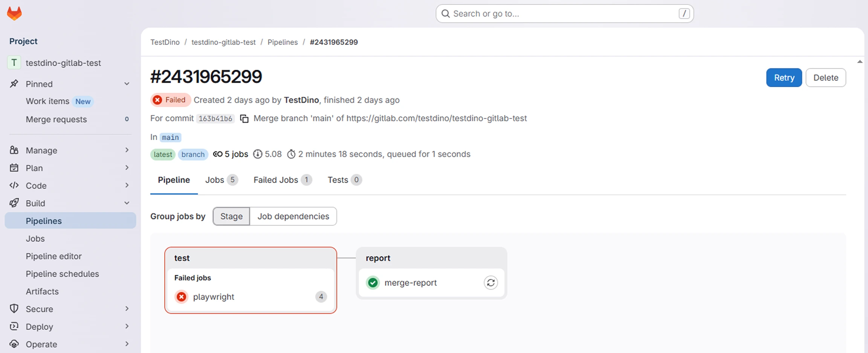Click the Retry pipeline button
Image resolution: width=868 pixels, height=353 pixels.
[784, 78]
